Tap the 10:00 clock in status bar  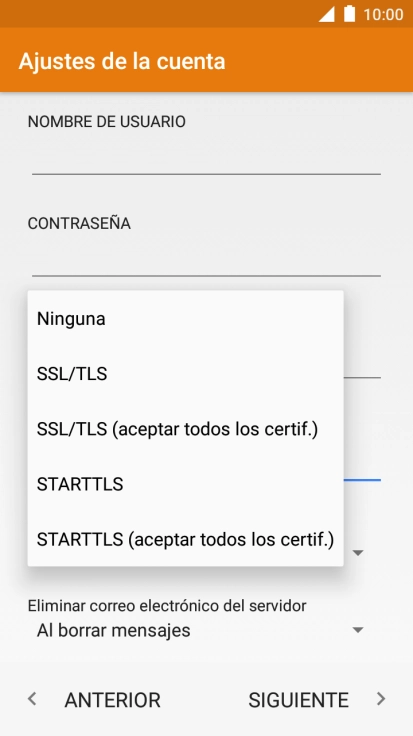(383, 15)
